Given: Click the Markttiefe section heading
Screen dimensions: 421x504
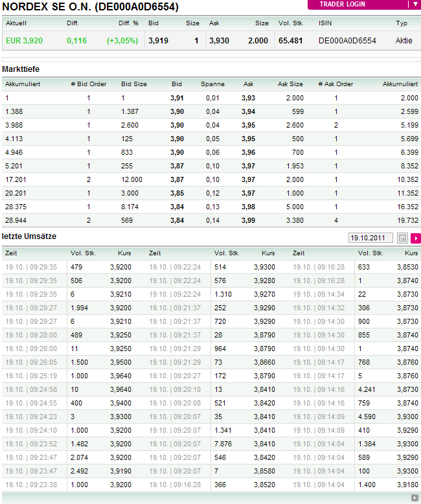Looking at the screenshot, I should pos(21,69).
